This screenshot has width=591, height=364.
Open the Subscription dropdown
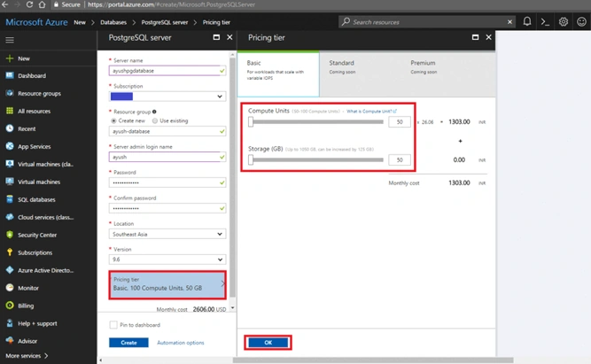(167, 97)
